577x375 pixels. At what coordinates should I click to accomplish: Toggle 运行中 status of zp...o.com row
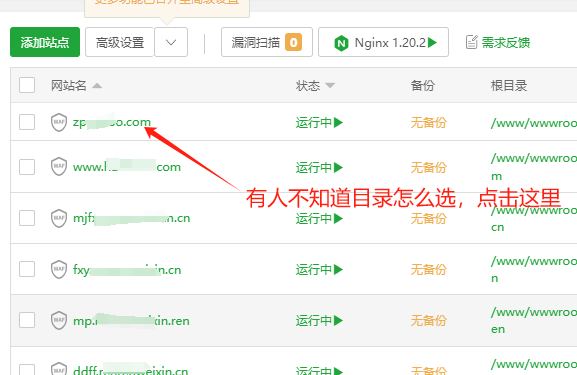point(319,123)
